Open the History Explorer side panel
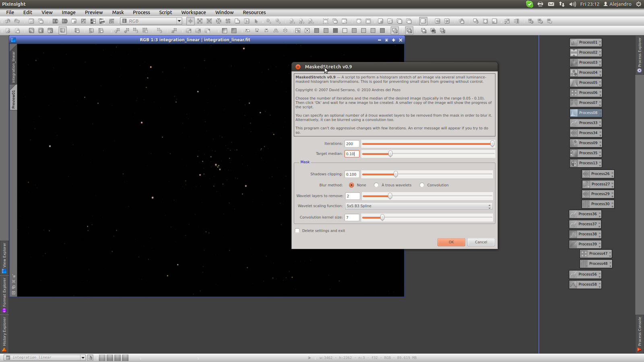 [x=4, y=334]
